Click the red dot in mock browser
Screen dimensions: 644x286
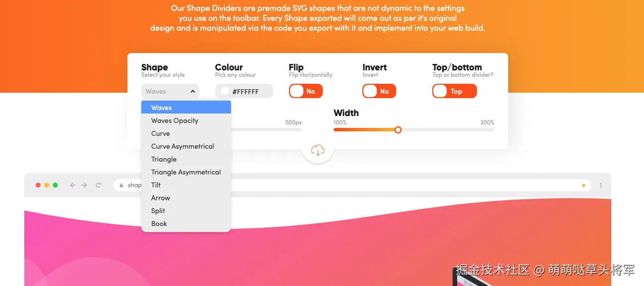(38, 185)
